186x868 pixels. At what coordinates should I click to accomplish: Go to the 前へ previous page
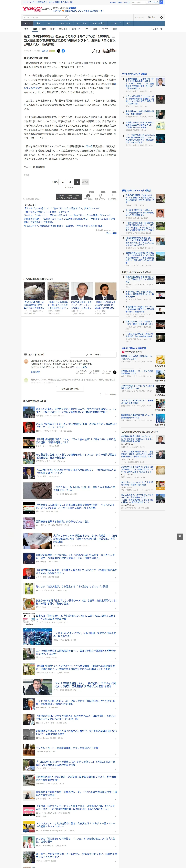pos(55,182)
